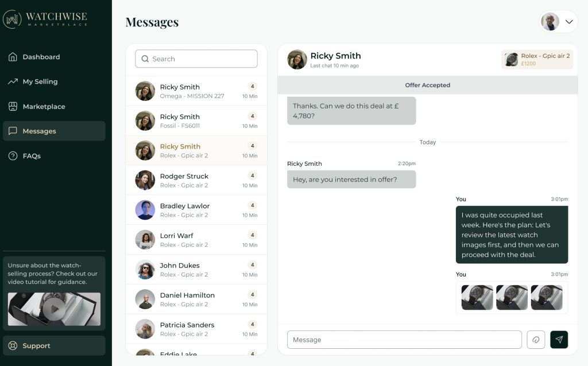Open My Selling page

(54, 81)
